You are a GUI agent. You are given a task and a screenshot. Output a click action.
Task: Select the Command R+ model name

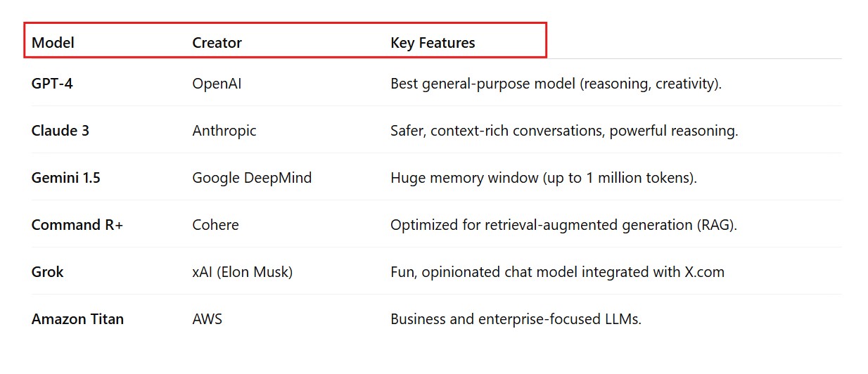pos(77,225)
